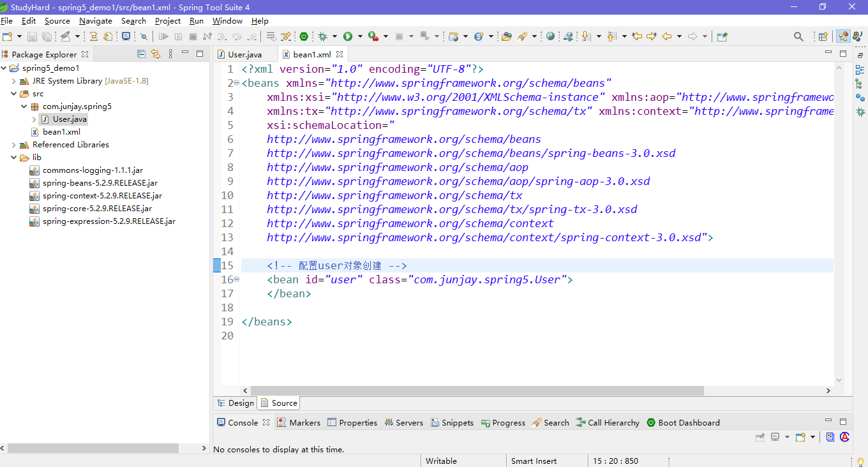This screenshot has height=467, width=868.
Task: Expand JRE System Library node
Action: pos(14,81)
